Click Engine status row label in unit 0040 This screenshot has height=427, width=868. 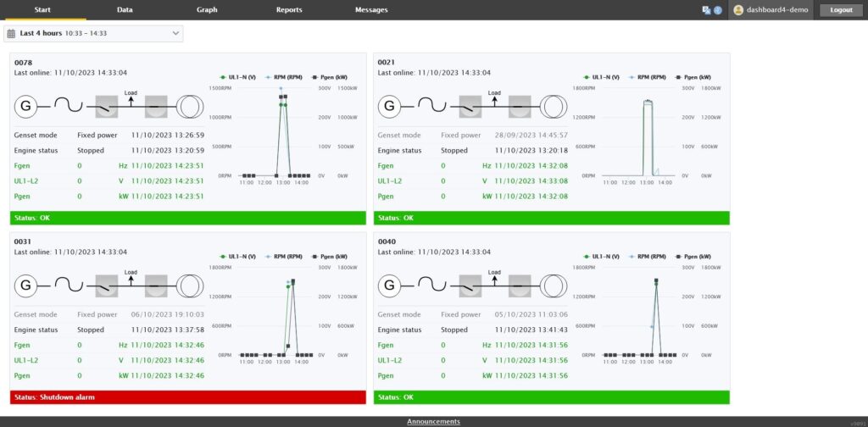coord(400,330)
